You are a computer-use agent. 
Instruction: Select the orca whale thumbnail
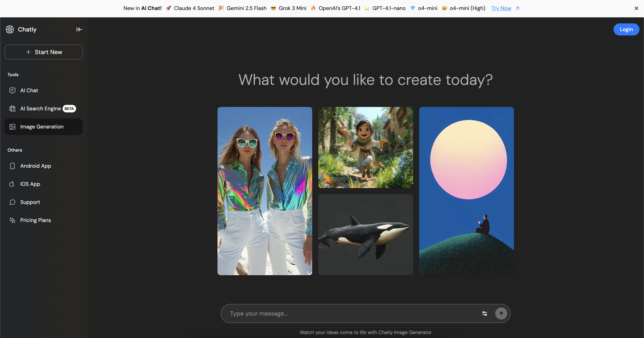(x=365, y=235)
